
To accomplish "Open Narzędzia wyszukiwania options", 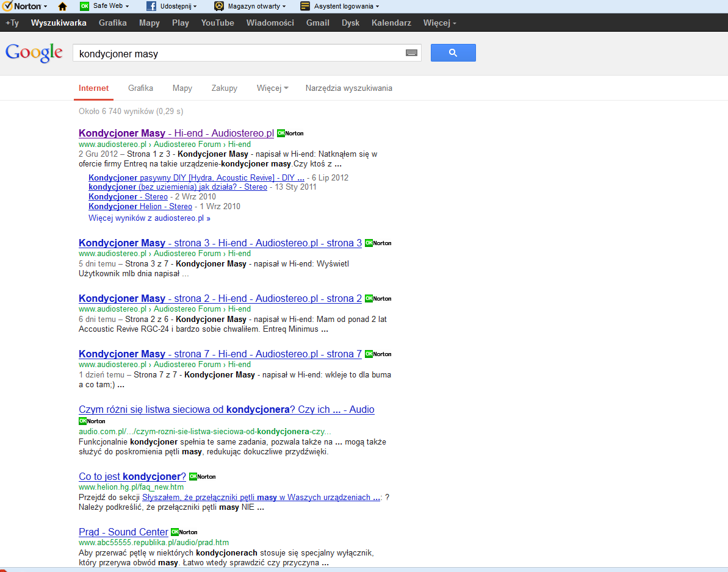I will (x=348, y=88).
